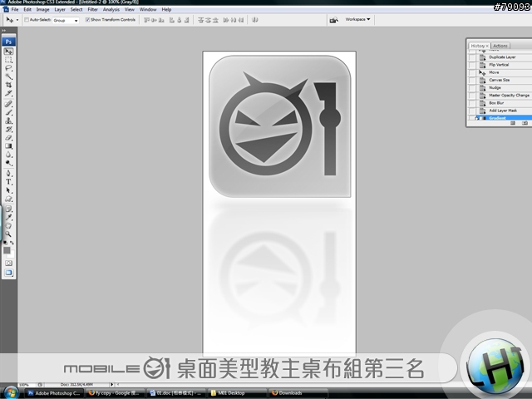Click the Go to Bridge icon

click(334, 20)
